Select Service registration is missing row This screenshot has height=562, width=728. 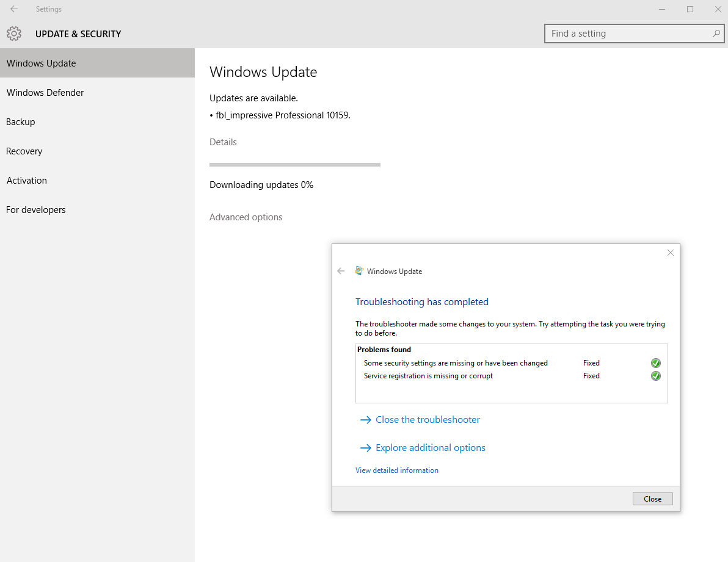(x=512, y=376)
